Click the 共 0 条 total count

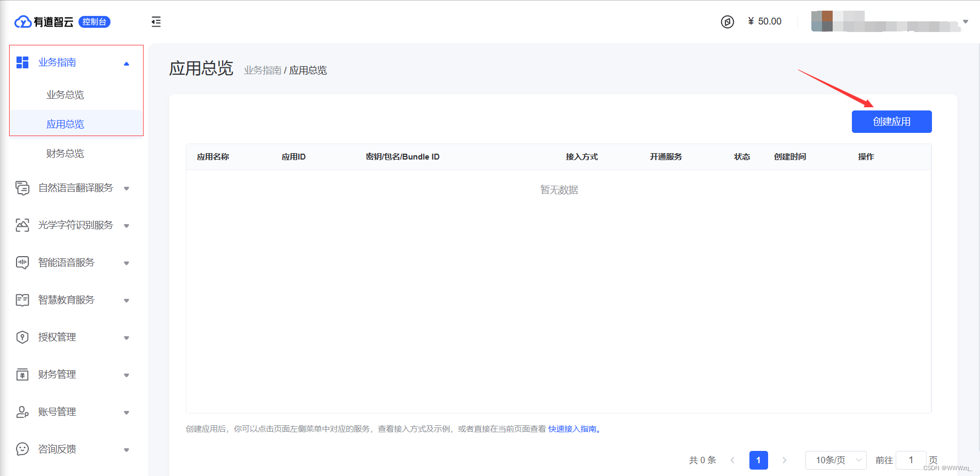(x=702, y=460)
